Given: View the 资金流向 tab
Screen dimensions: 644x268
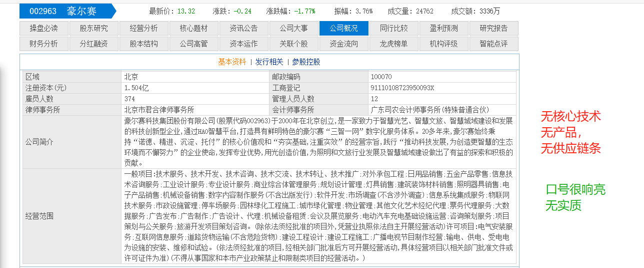Looking at the screenshot, I should [x=344, y=44].
